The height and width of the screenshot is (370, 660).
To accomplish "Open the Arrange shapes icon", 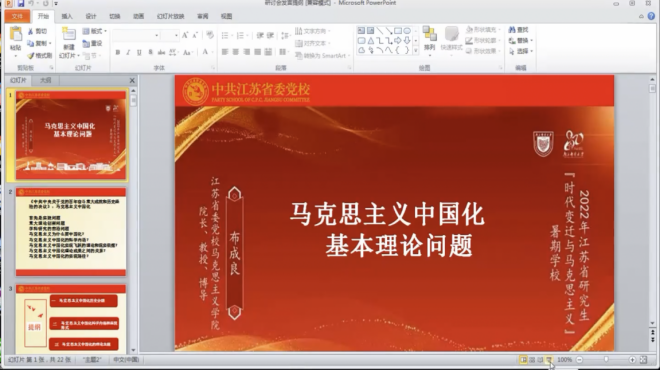I will [429, 34].
